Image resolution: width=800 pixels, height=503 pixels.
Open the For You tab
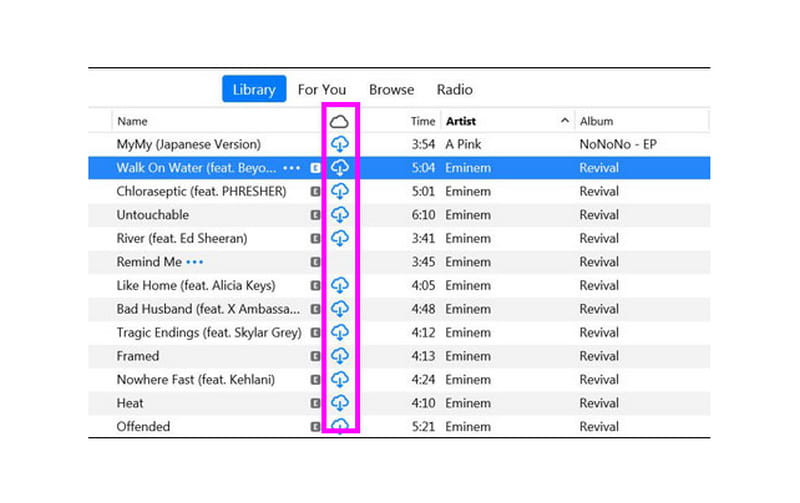[322, 90]
